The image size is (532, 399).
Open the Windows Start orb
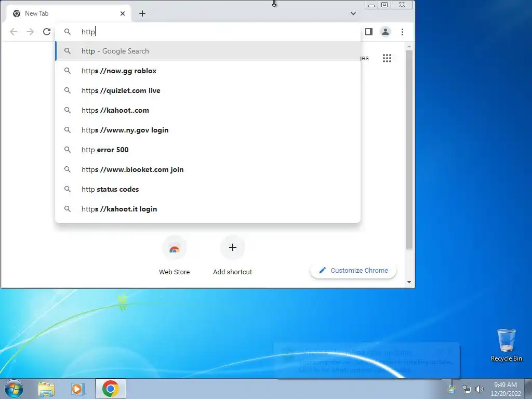tap(14, 389)
